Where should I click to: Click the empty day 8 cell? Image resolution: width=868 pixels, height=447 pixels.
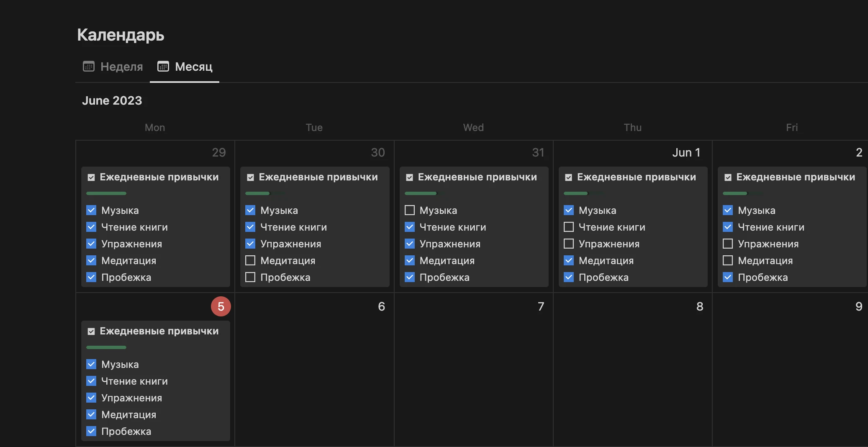633,370
